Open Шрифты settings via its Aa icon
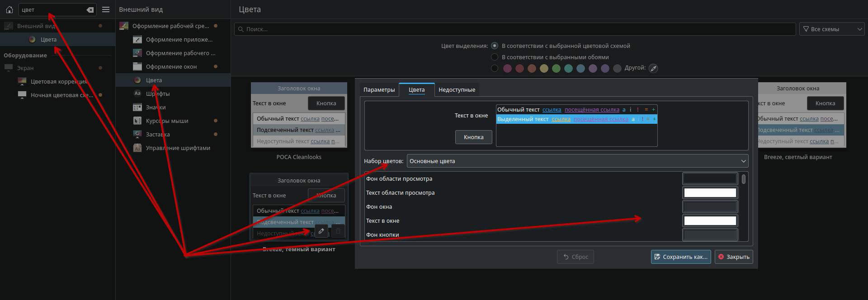 pyautogui.click(x=137, y=94)
